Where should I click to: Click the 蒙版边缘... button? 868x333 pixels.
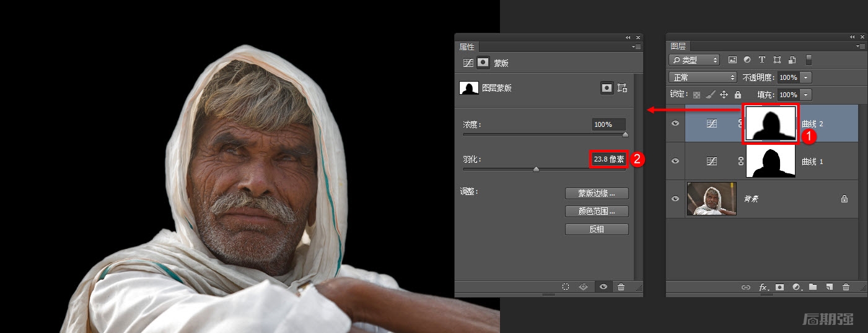[597, 193]
